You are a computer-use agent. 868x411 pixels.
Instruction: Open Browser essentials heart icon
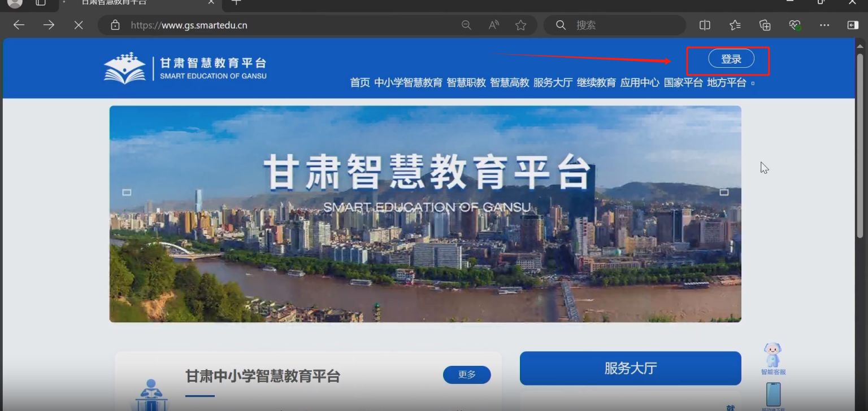(795, 25)
